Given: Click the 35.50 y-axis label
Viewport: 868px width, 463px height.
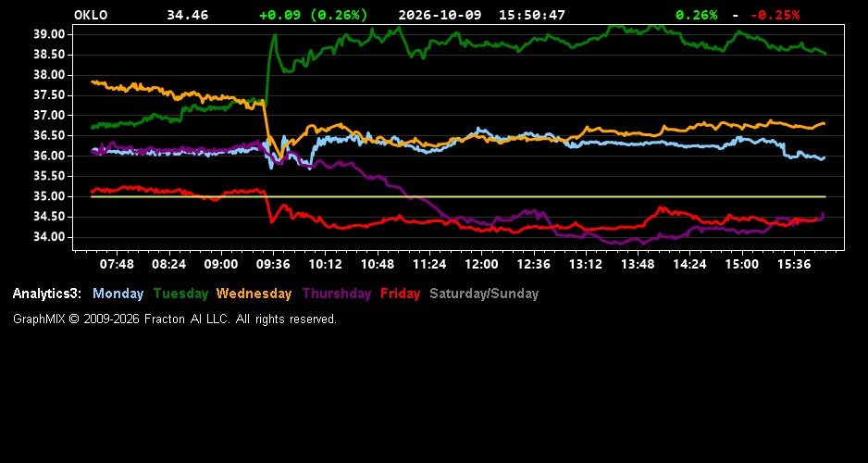Looking at the screenshot, I should [50, 176].
